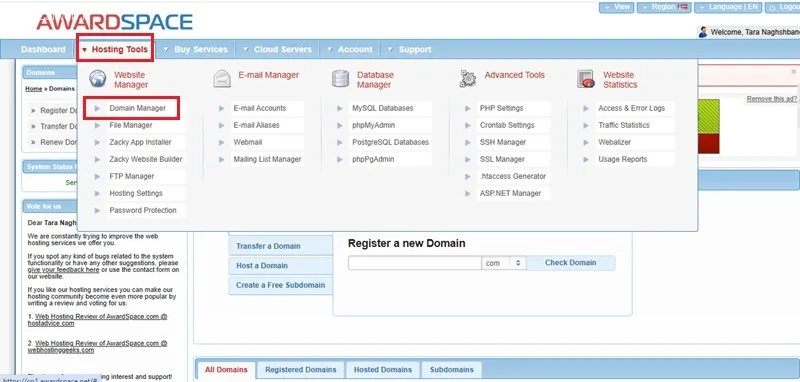Open SSH Manager
This screenshot has width=800, height=382.
503,142
